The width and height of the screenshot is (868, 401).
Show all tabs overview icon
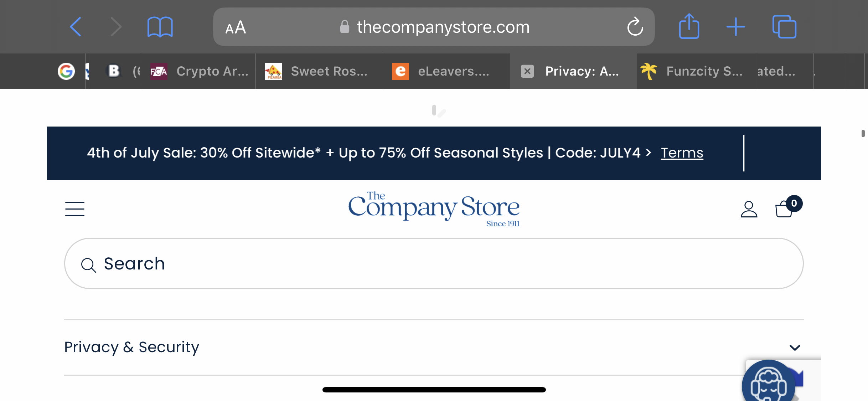(x=784, y=27)
